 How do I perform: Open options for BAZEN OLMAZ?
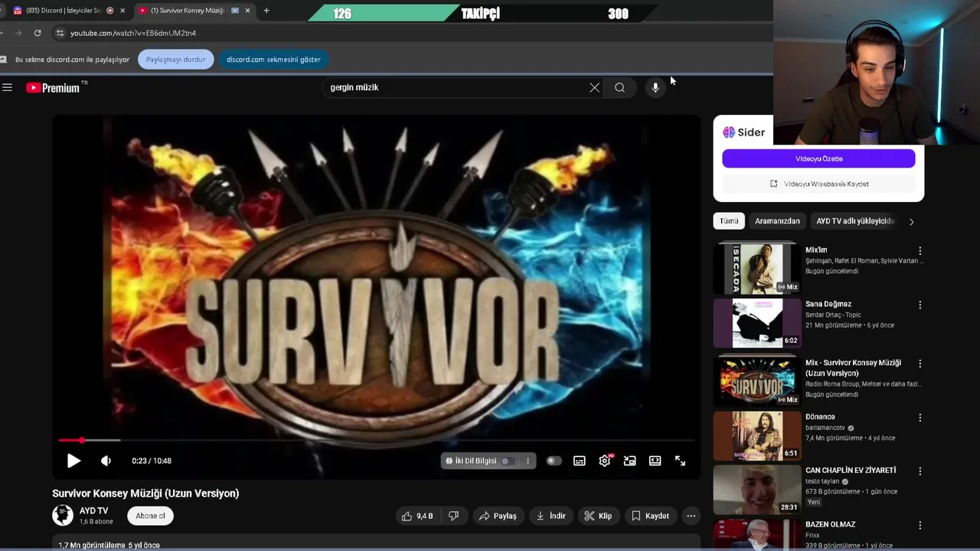tap(920, 526)
